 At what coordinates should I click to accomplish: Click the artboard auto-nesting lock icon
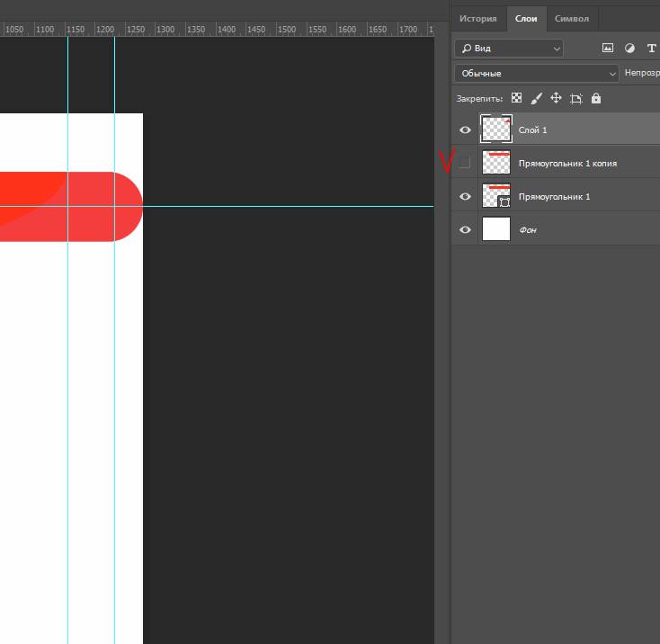[x=575, y=98]
